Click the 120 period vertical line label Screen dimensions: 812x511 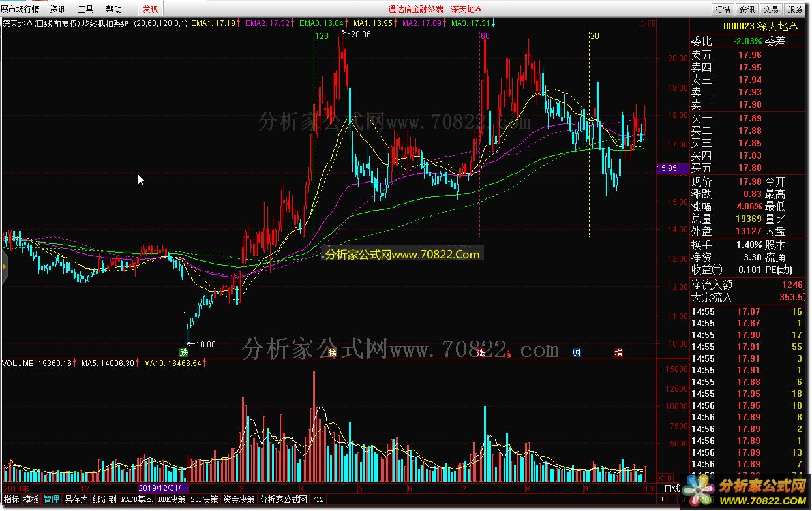pyautogui.click(x=322, y=35)
